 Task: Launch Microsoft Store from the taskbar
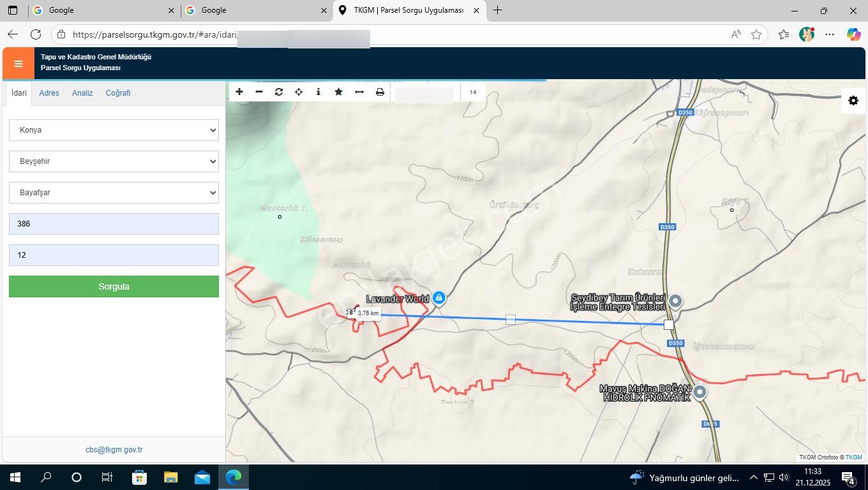139,477
